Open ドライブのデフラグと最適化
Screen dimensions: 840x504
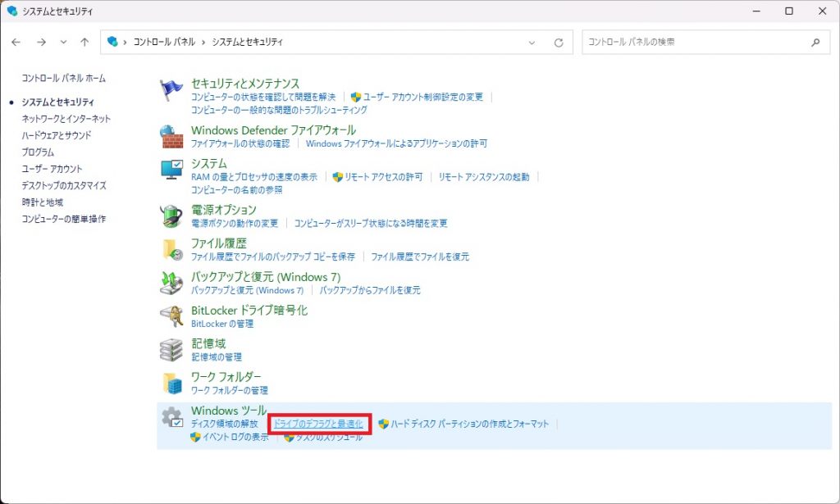pyautogui.click(x=319, y=424)
